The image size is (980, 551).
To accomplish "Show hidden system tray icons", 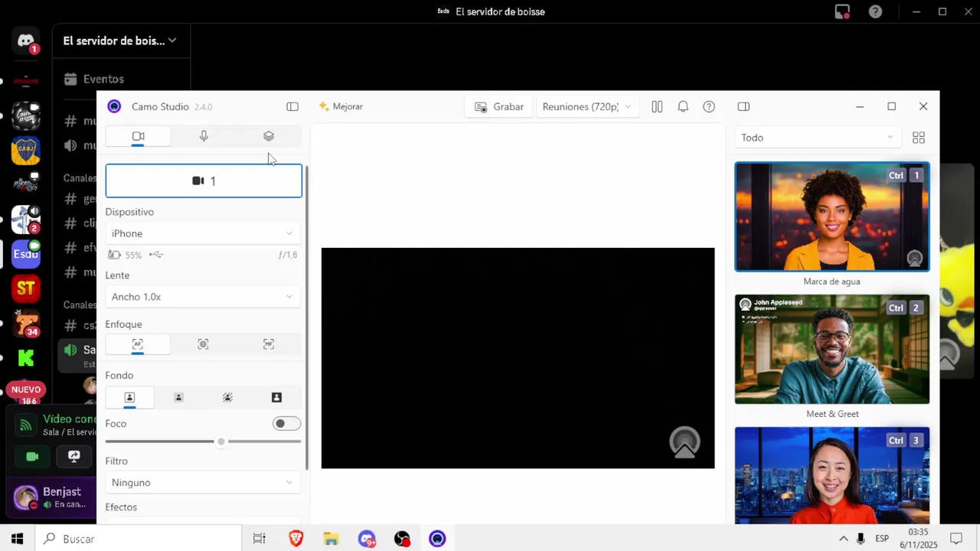I will [843, 539].
